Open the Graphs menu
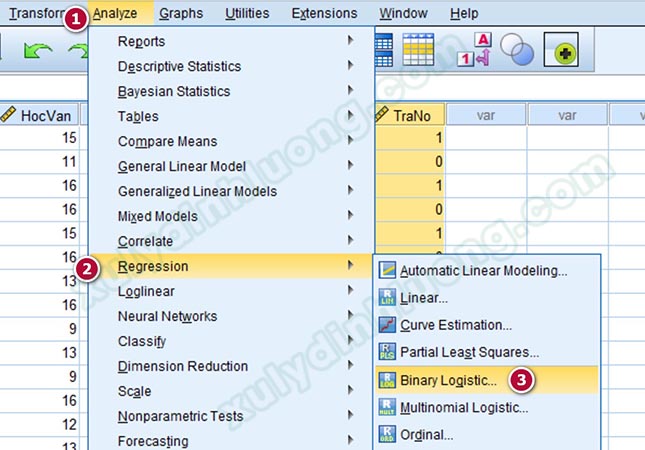 point(181,13)
